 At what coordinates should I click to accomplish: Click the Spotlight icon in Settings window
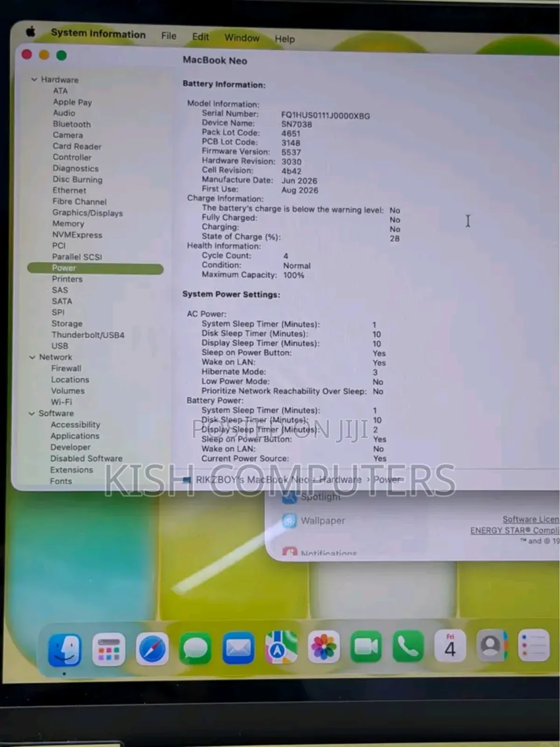pos(289,497)
